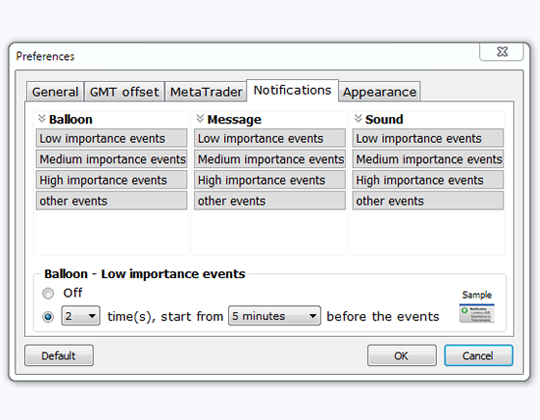540x420 pixels.
Task: Close the Preferences dialog with X
Action: 502,52
